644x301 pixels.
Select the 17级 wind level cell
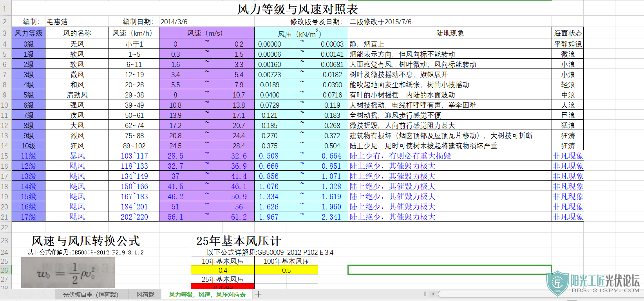point(29,217)
